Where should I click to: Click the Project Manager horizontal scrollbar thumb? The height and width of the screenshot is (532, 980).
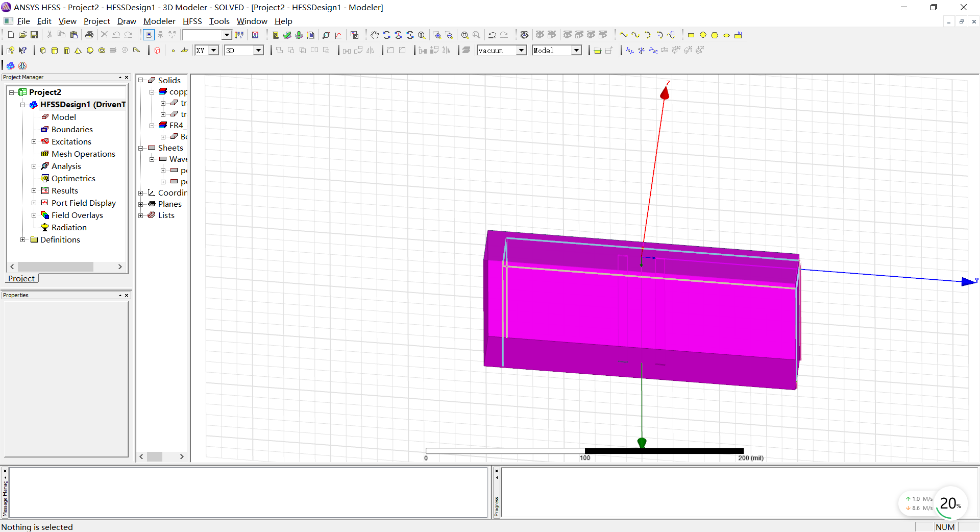pyautogui.click(x=56, y=267)
